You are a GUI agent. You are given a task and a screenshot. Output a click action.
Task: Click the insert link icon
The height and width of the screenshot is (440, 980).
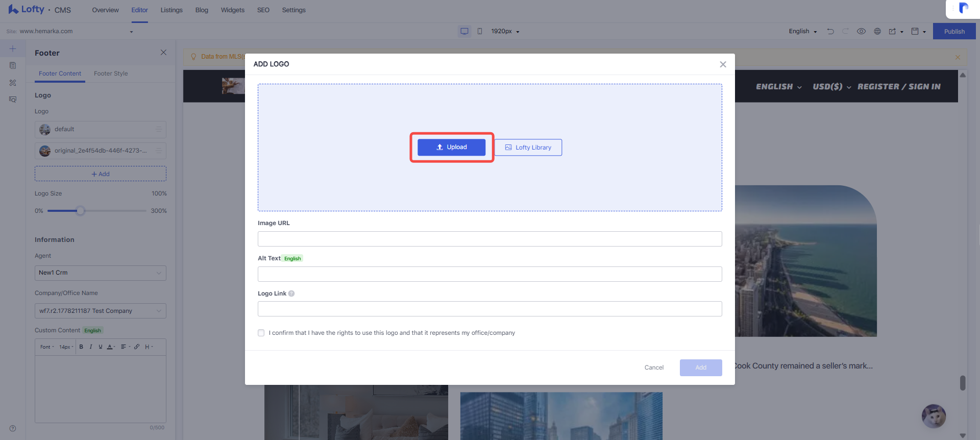(137, 347)
